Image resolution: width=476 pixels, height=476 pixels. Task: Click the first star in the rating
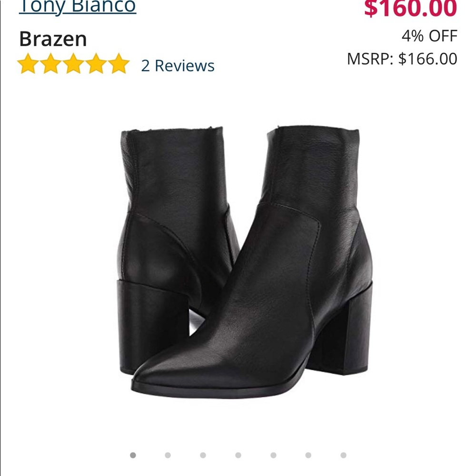coord(28,64)
